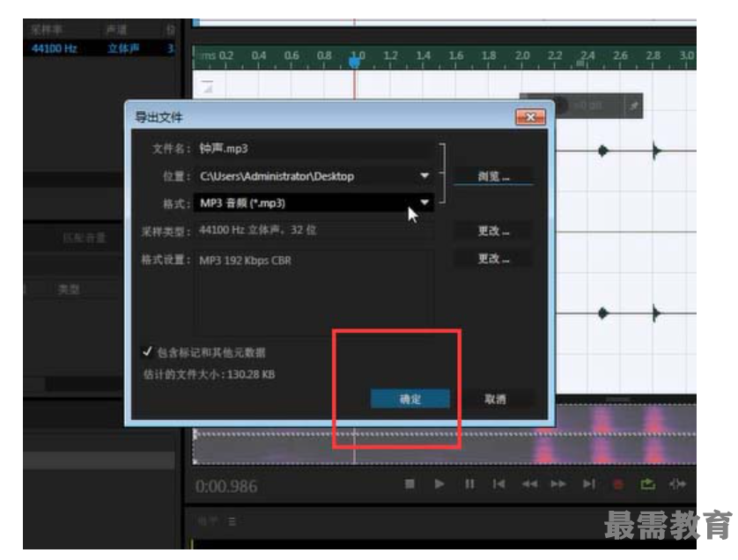
Task: Toggle include markers and metadata checkbox
Action: point(147,351)
